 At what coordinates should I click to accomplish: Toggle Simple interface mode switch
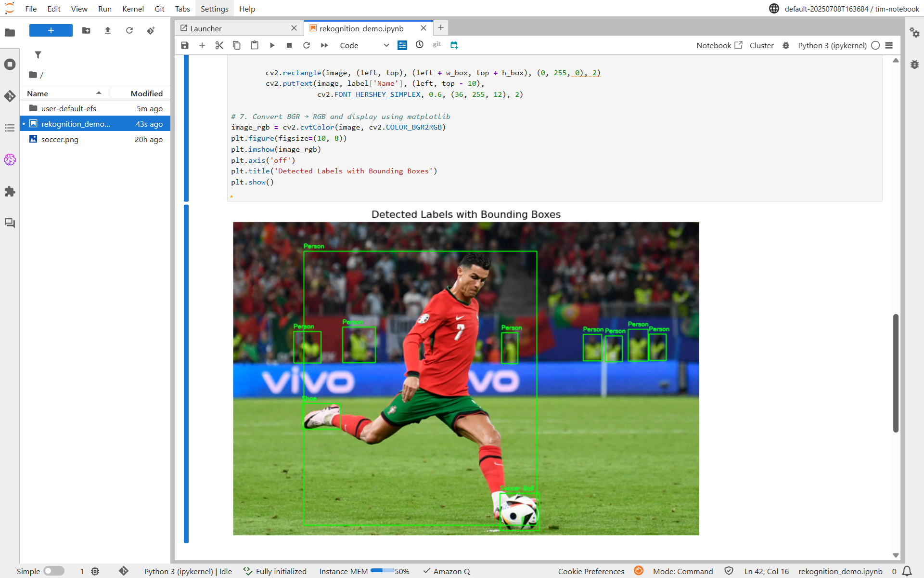pos(54,571)
